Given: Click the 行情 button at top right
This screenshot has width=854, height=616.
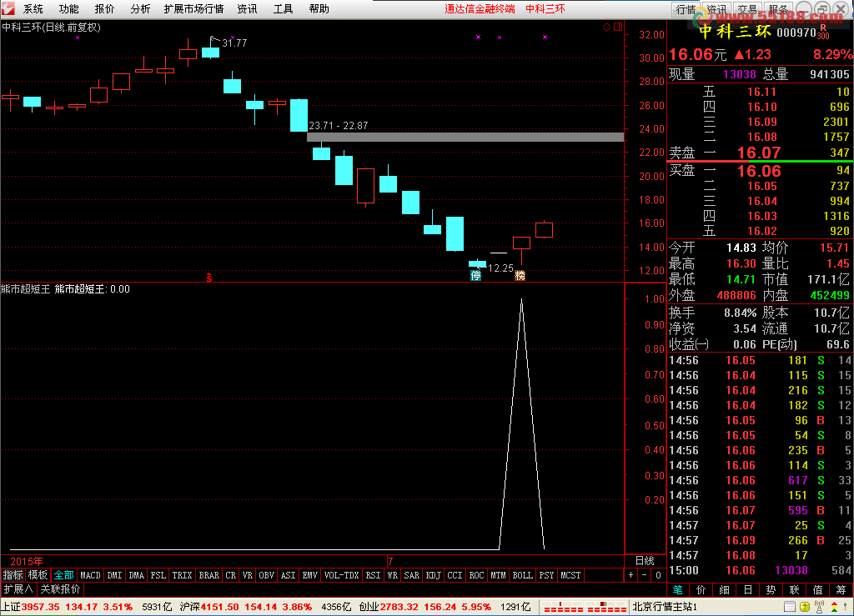Looking at the screenshot, I should pos(686,8).
